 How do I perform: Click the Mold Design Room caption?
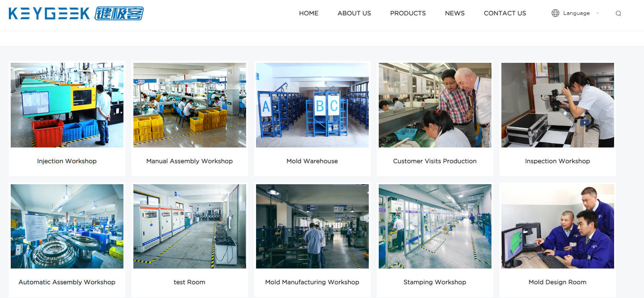click(x=557, y=282)
